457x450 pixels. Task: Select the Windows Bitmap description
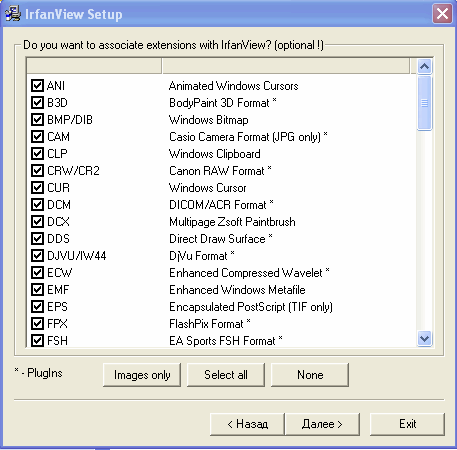coord(209,120)
